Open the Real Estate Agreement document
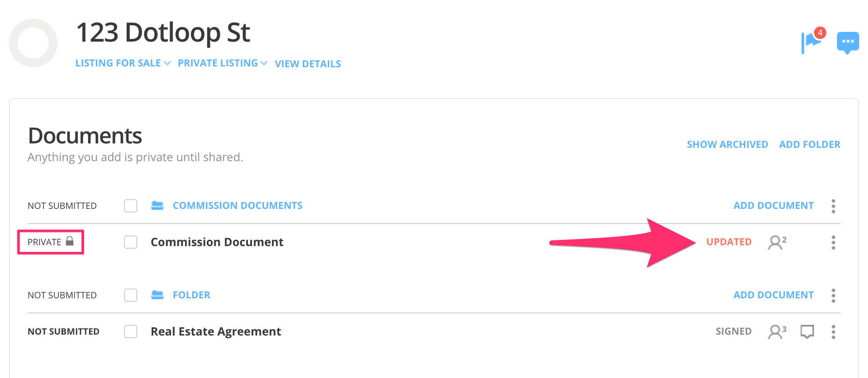Image resolution: width=868 pixels, height=378 pixels. pos(216,332)
